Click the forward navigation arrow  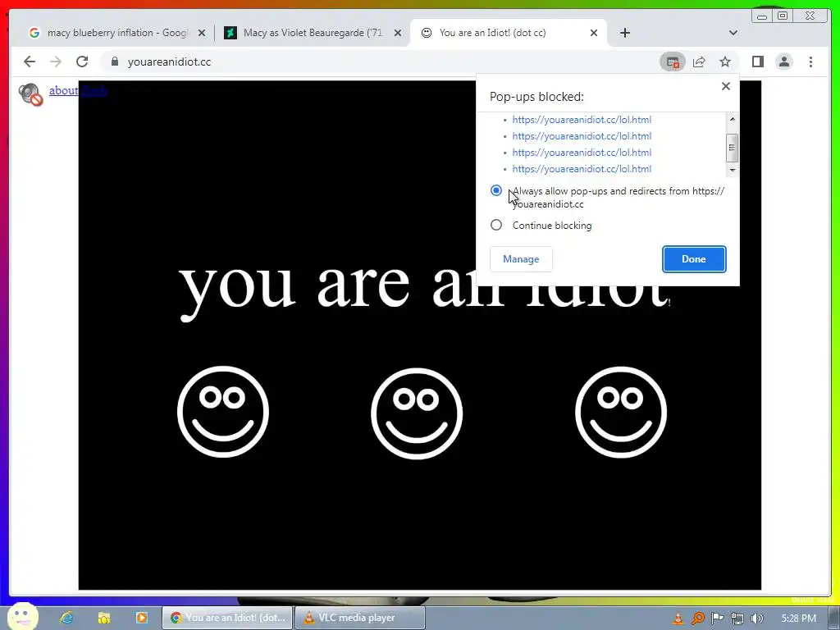tap(56, 62)
